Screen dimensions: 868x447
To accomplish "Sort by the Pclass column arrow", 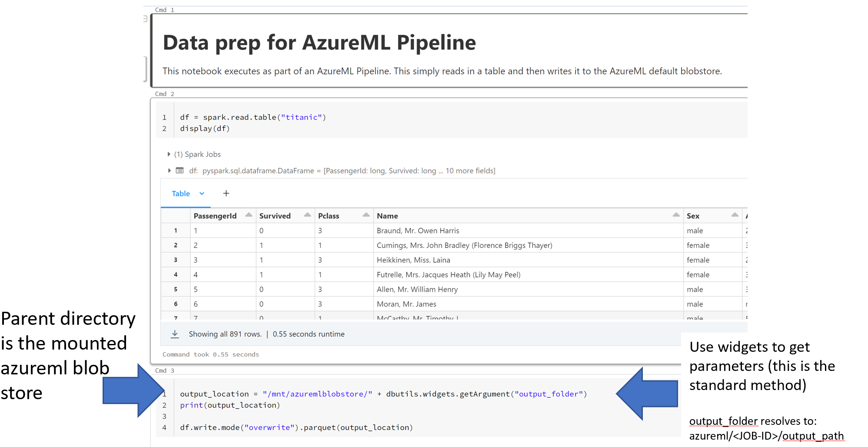I will pos(366,215).
